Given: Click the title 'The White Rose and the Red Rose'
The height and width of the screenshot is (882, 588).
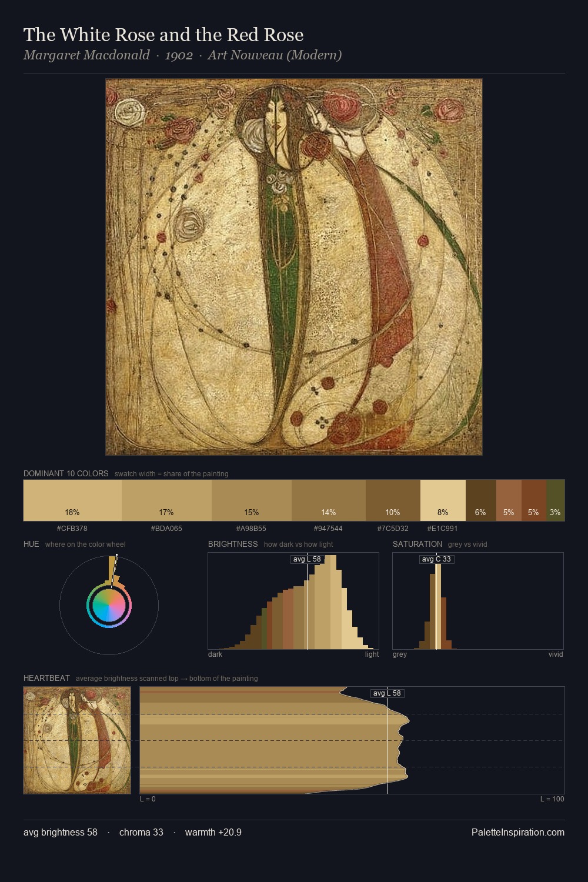Looking at the screenshot, I should pos(163,35).
